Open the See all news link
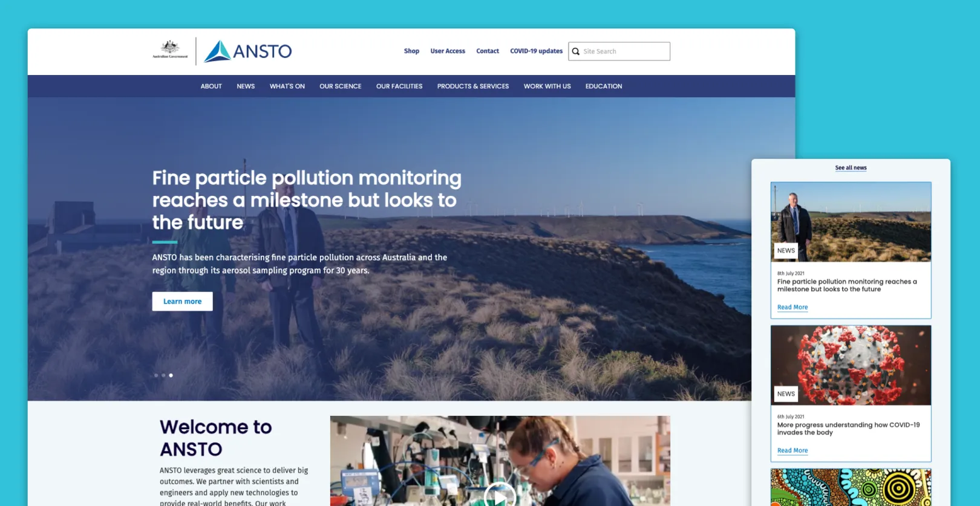 tap(851, 168)
